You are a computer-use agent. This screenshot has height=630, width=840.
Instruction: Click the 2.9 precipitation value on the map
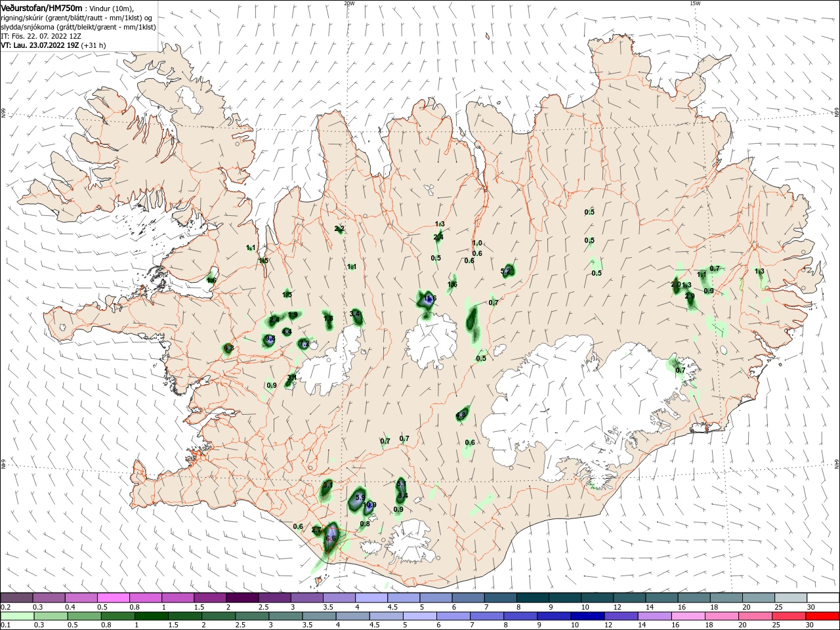click(x=690, y=297)
